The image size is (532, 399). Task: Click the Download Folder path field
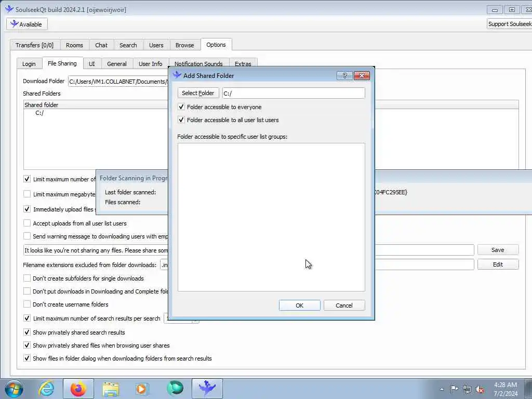118,82
